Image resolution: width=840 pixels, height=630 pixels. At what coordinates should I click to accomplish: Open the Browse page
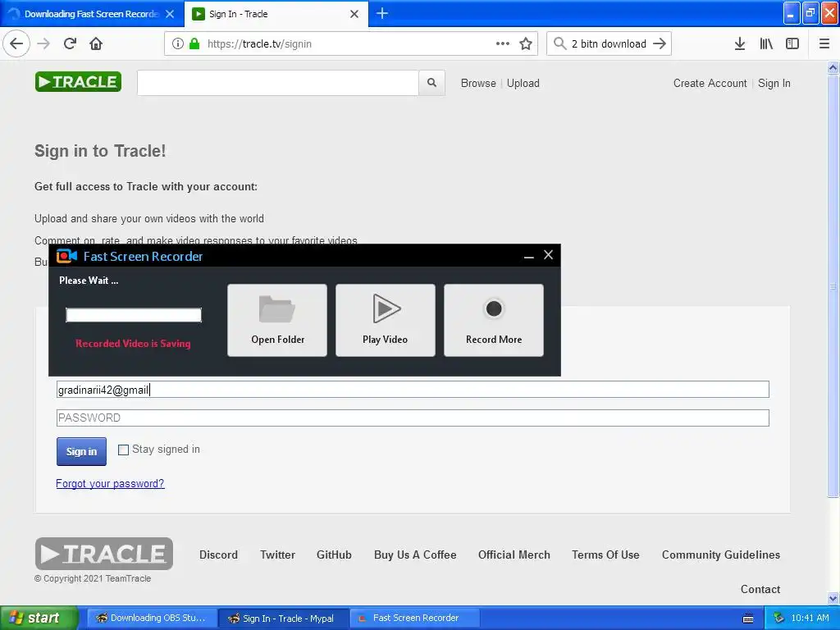tap(478, 83)
